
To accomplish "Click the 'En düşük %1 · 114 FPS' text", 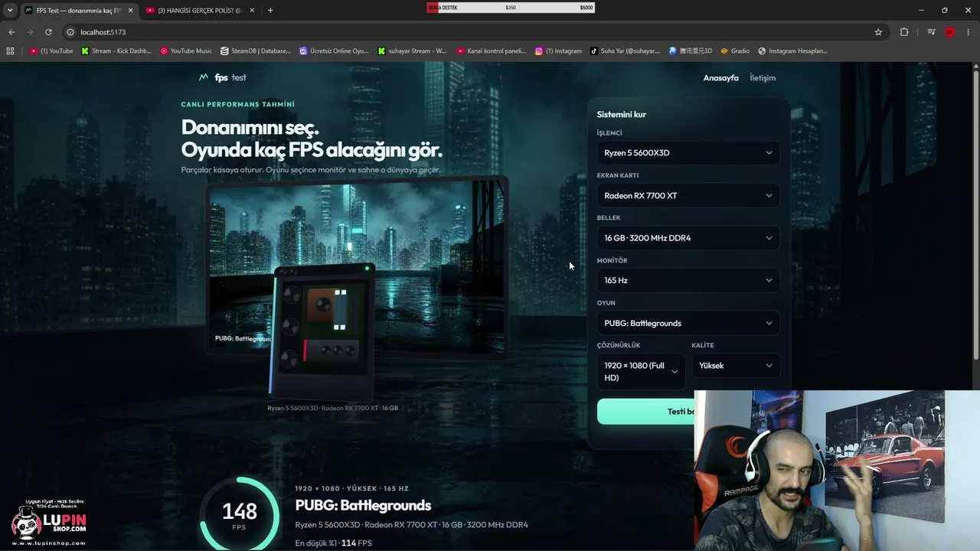I will coord(334,543).
